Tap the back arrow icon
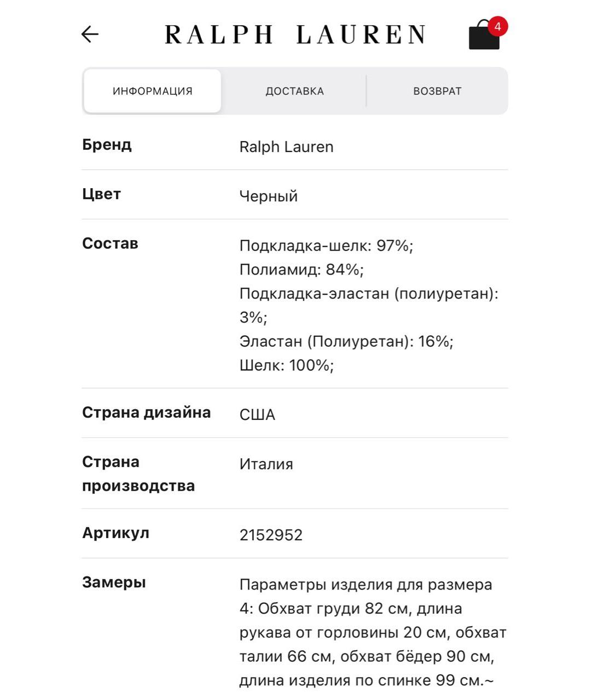The height and width of the screenshot is (700, 591). coord(90,34)
